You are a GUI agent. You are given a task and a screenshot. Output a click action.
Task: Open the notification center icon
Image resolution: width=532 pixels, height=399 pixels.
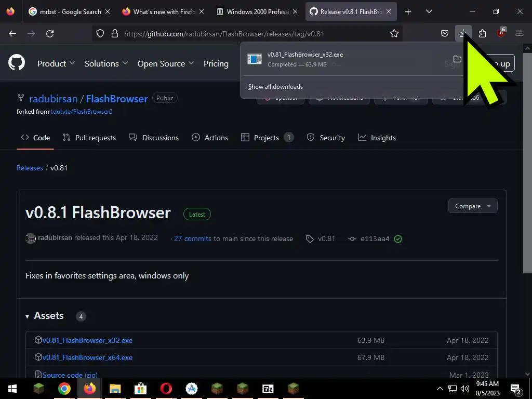click(516, 389)
